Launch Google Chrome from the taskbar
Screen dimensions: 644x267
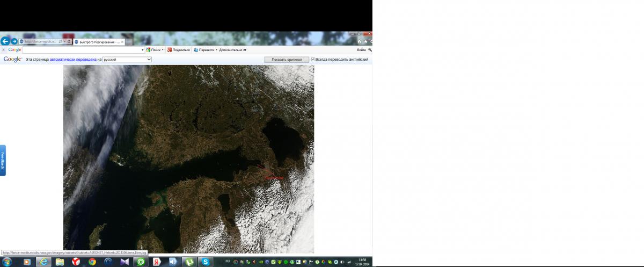[x=92, y=262]
